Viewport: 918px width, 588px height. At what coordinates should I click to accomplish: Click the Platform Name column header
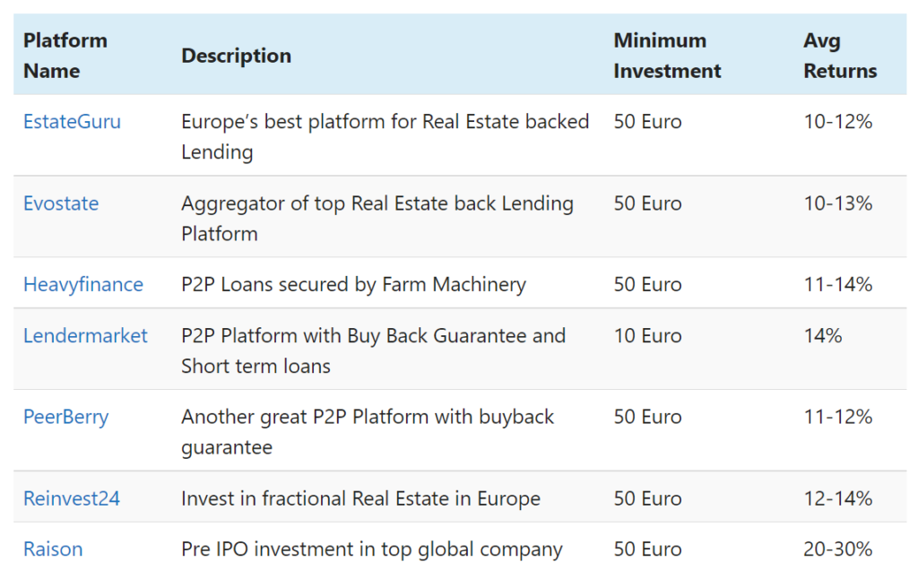[65, 56]
